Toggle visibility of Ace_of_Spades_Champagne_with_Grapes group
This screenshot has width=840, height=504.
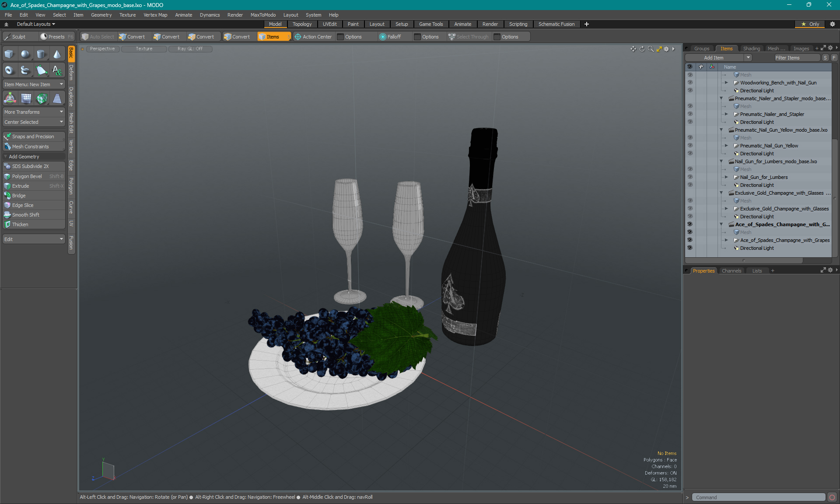690,240
